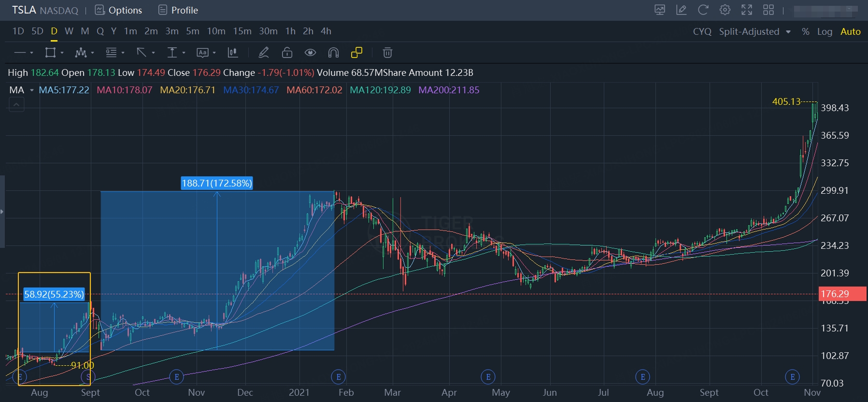Delete all drawings with trash icon
Screen dimensions: 868x402
coord(387,53)
